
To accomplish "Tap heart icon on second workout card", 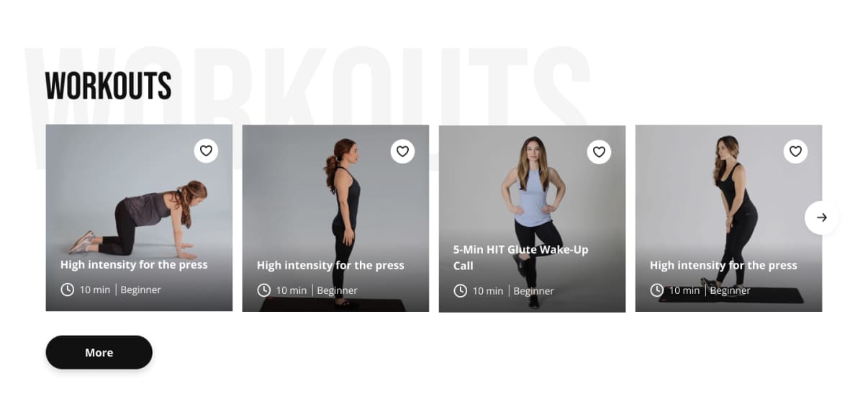I will (x=402, y=151).
